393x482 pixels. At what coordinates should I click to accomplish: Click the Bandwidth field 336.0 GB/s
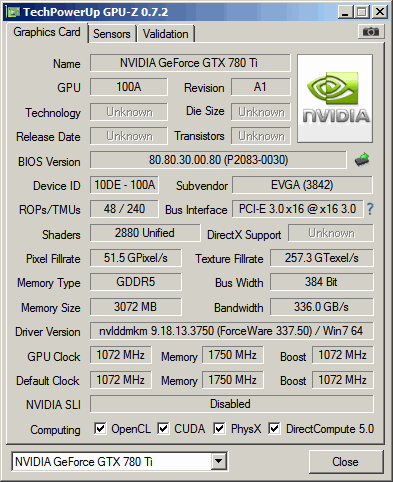point(322,307)
